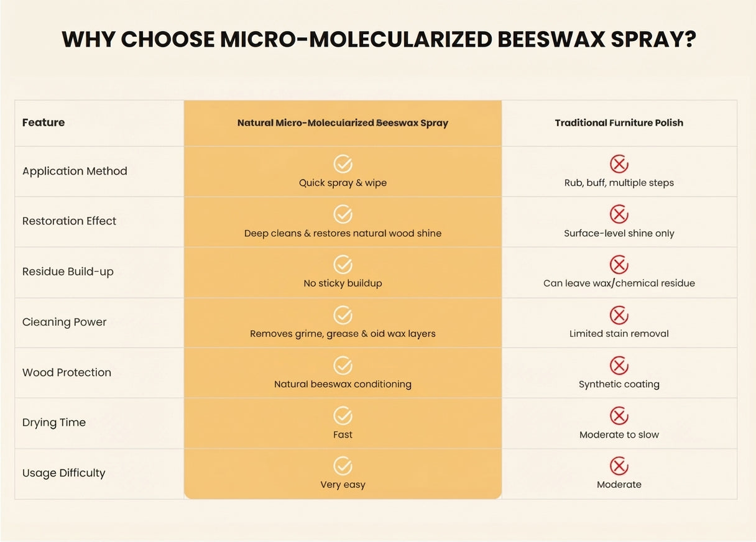
Task: Click the checkmark above 'Fast' in Drying Time
Action: [x=343, y=416]
